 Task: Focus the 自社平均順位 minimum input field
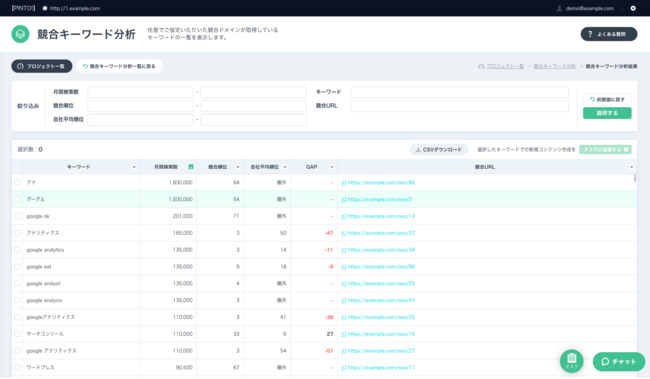(x=141, y=120)
